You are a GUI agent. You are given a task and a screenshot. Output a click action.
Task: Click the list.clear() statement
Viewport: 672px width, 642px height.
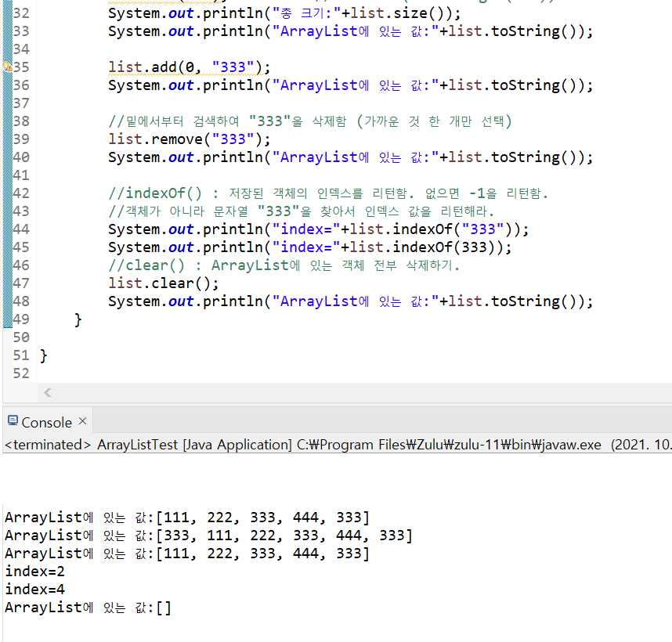click(x=163, y=283)
